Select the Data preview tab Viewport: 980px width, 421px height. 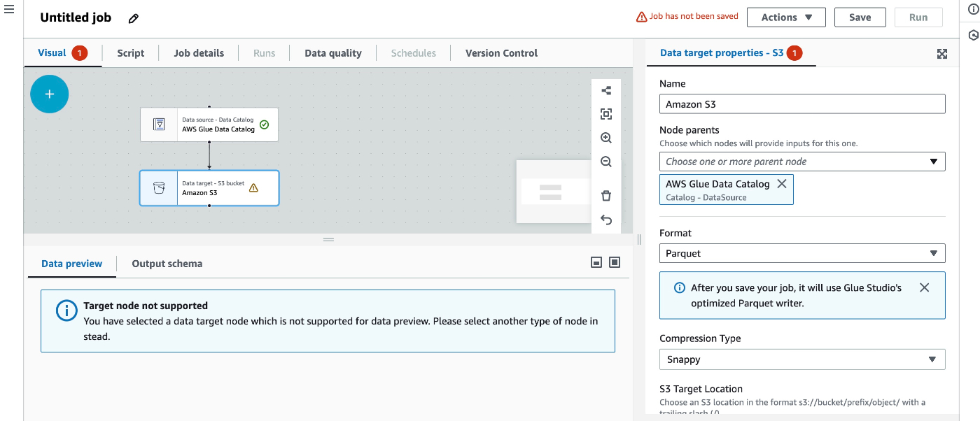(x=72, y=264)
